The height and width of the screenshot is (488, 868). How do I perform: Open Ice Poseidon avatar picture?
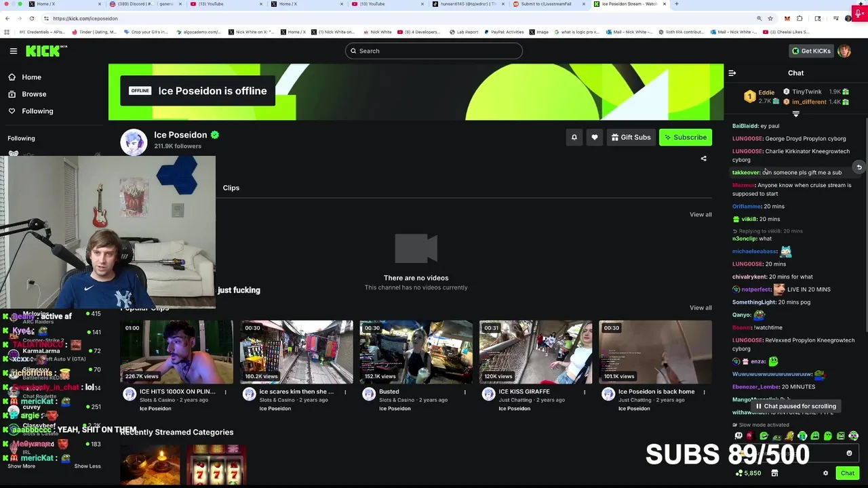(134, 142)
